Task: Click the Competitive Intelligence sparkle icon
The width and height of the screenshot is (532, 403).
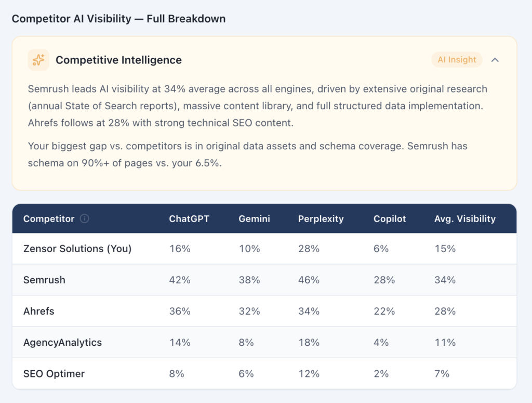Action: pos(38,60)
